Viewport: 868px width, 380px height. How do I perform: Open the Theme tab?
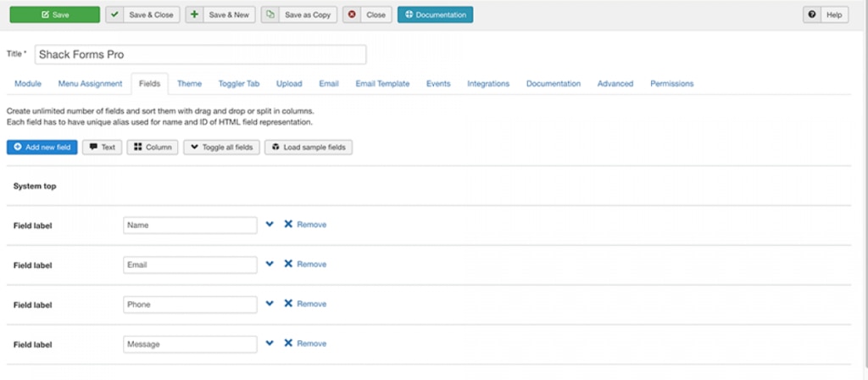189,84
